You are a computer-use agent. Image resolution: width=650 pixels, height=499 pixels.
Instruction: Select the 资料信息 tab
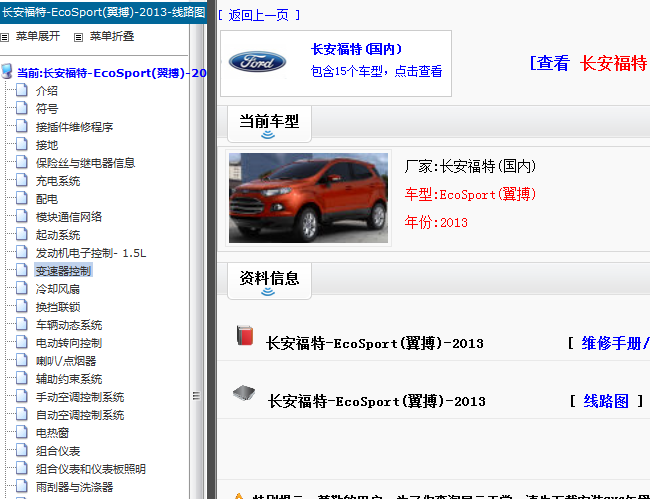(269, 281)
